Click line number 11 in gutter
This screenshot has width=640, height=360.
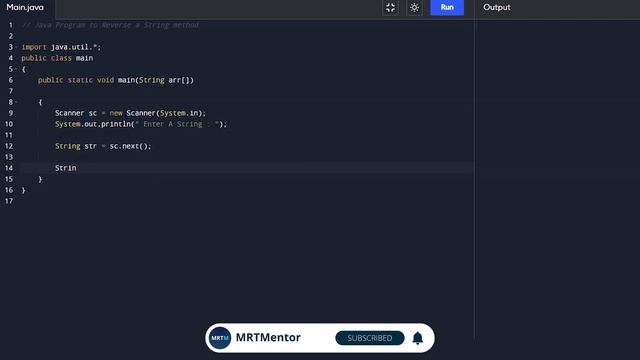(x=9, y=135)
